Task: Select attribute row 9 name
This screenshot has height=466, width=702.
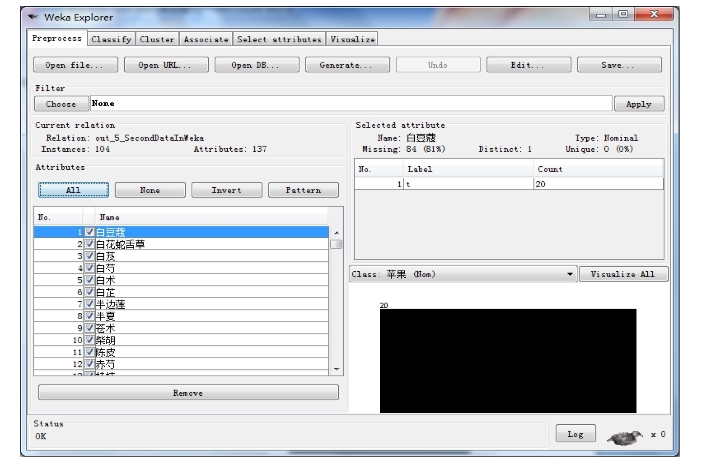Action: point(106,328)
